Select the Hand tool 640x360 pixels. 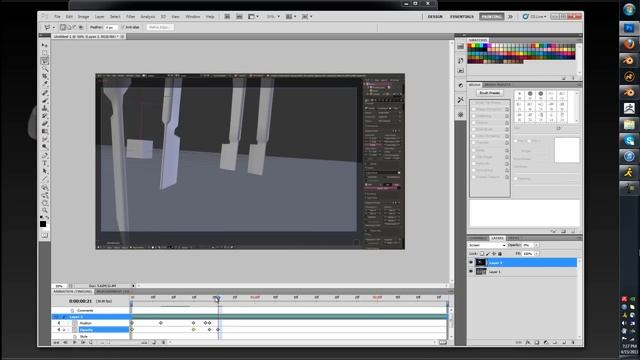tap(44, 203)
